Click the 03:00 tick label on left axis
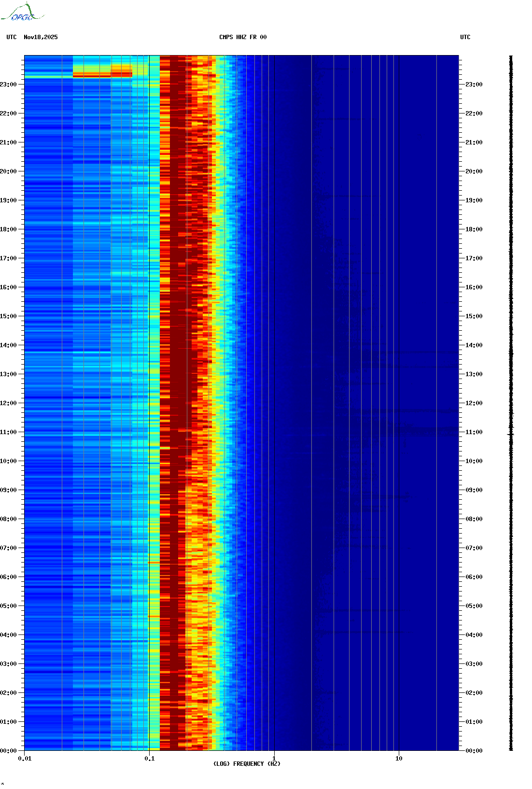 (8, 664)
